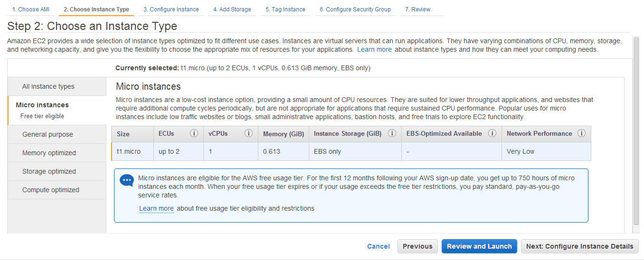Click the blue speech bubble notice icon

click(x=127, y=181)
